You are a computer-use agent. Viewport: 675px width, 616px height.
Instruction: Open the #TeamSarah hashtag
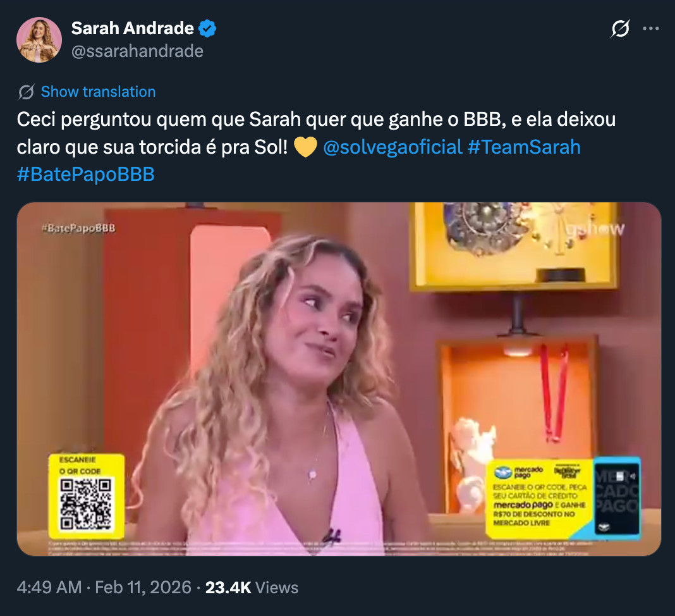524,147
